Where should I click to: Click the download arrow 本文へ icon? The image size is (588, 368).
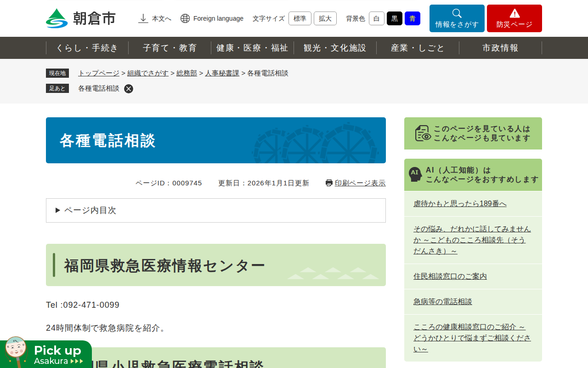[x=143, y=18]
